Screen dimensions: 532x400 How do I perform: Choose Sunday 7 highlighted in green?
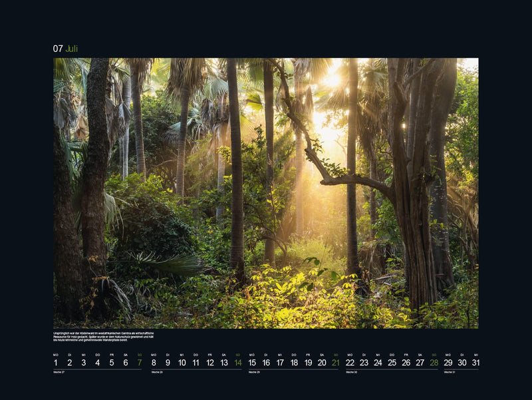coord(140,363)
